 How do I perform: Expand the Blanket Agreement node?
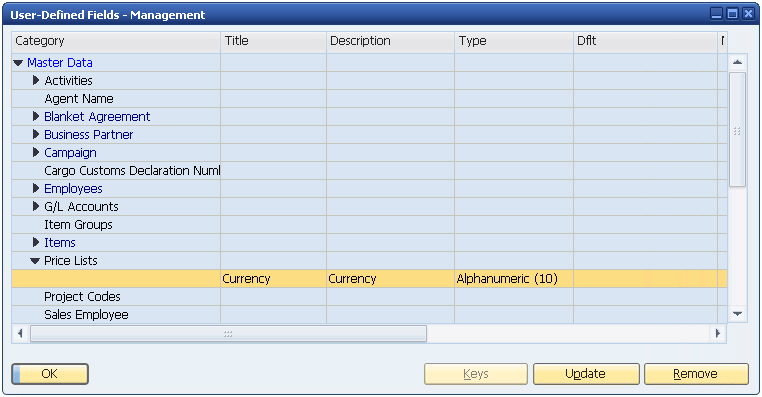pyautogui.click(x=35, y=117)
